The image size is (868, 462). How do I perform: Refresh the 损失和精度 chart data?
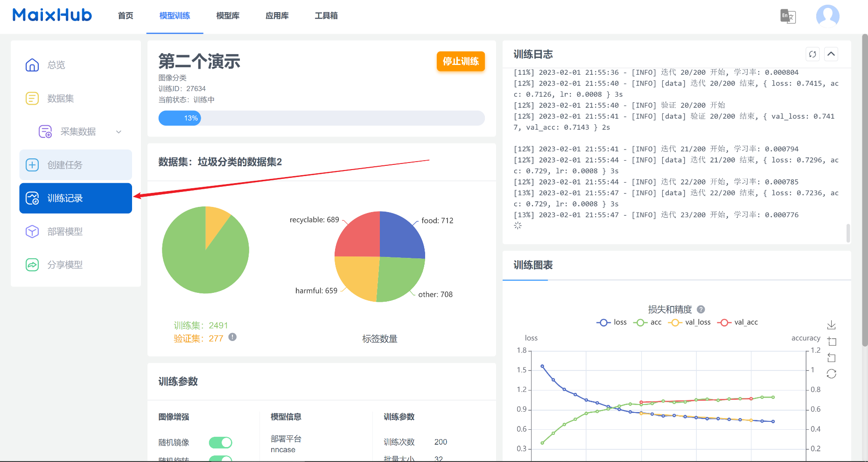click(832, 374)
